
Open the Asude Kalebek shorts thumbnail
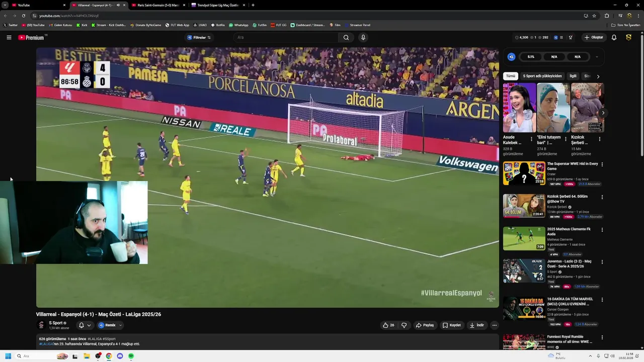click(519, 108)
